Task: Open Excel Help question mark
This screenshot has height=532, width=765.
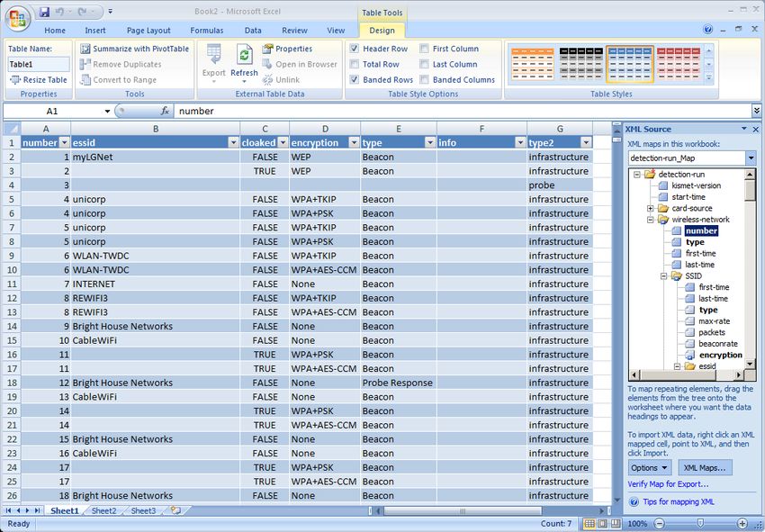Action: click(708, 30)
